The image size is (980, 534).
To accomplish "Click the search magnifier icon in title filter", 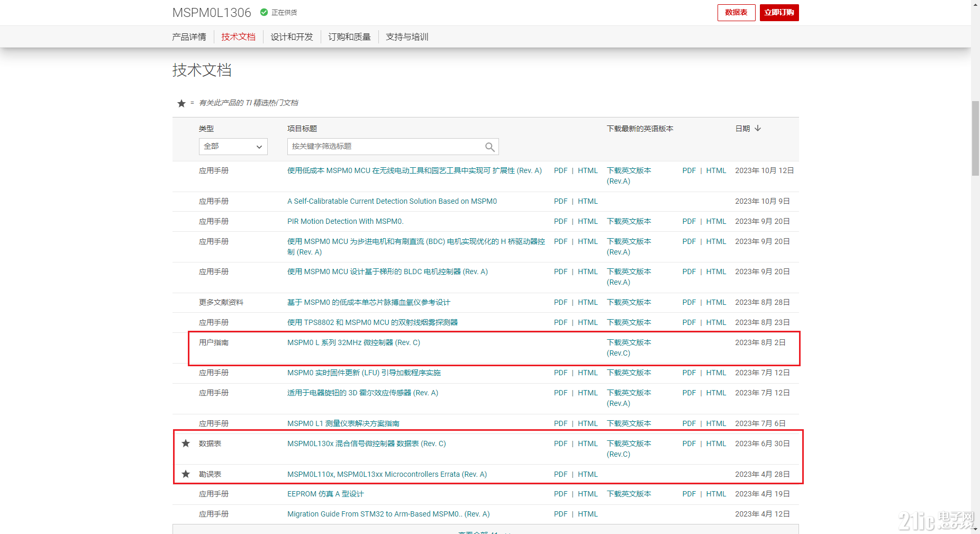I will (x=489, y=147).
